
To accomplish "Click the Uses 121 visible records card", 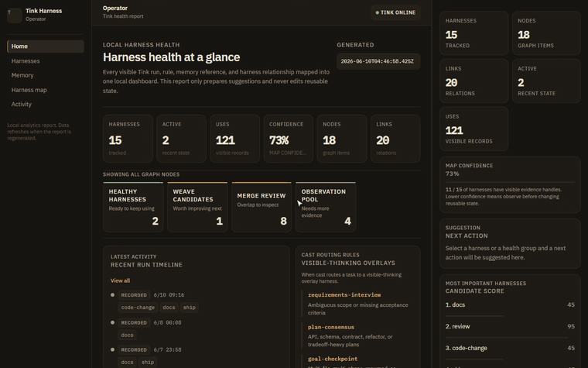I will (234, 139).
